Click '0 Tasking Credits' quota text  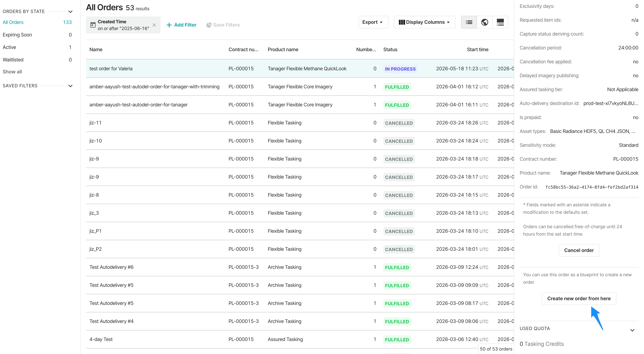tap(541, 344)
